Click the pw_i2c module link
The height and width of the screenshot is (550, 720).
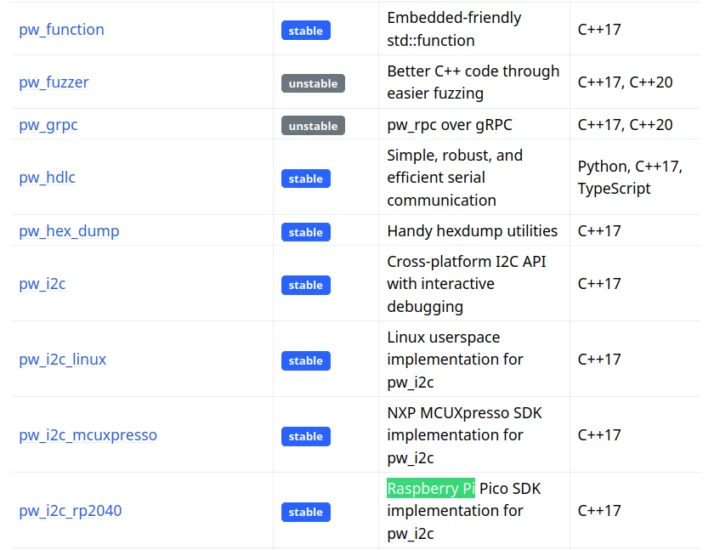click(x=42, y=284)
